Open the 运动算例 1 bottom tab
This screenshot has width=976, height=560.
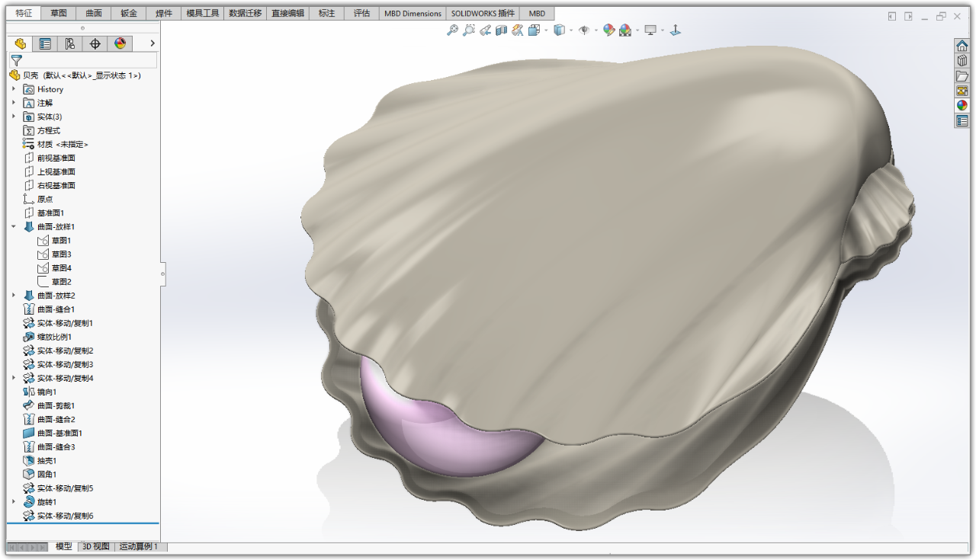[x=139, y=546]
